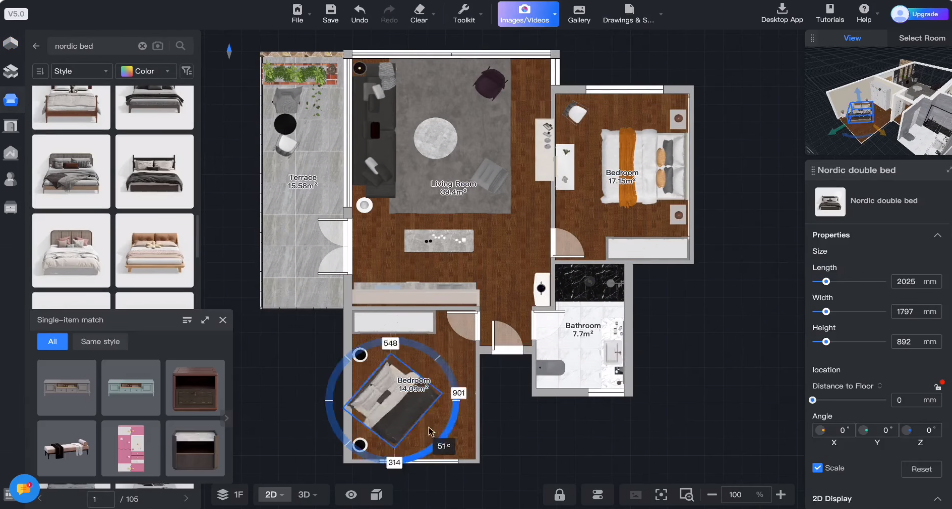Image resolution: width=952 pixels, height=509 pixels.
Task: Open the Gallery
Action: [x=579, y=13]
